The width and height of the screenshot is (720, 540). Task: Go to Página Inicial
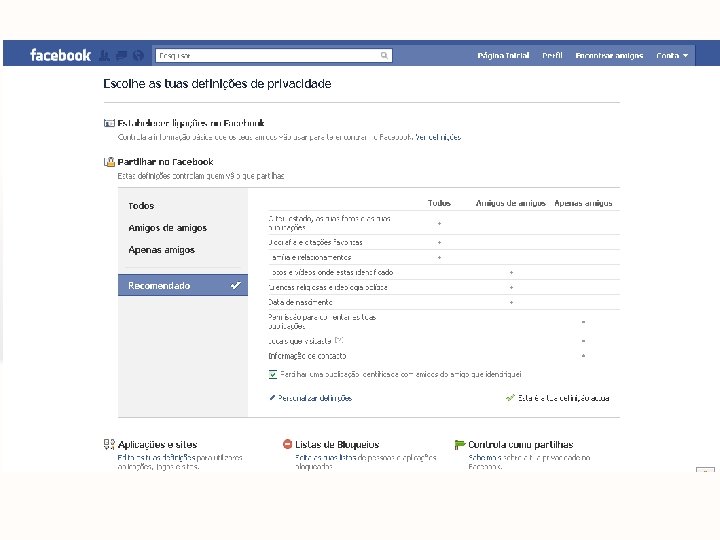tap(503, 56)
